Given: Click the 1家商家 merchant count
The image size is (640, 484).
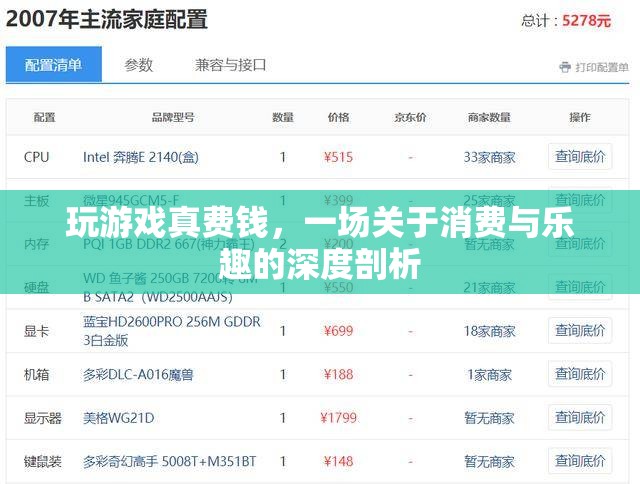Looking at the screenshot, I should coord(489,375).
